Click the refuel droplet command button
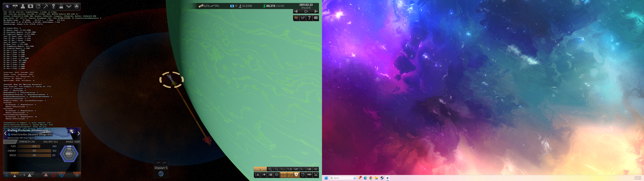 coord(7,175)
